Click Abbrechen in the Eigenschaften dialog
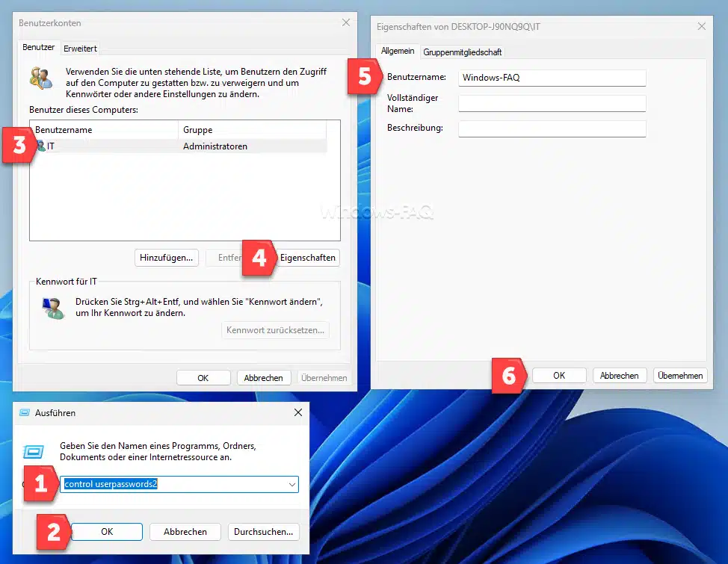Image resolution: width=728 pixels, height=564 pixels. pyautogui.click(x=620, y=376)
